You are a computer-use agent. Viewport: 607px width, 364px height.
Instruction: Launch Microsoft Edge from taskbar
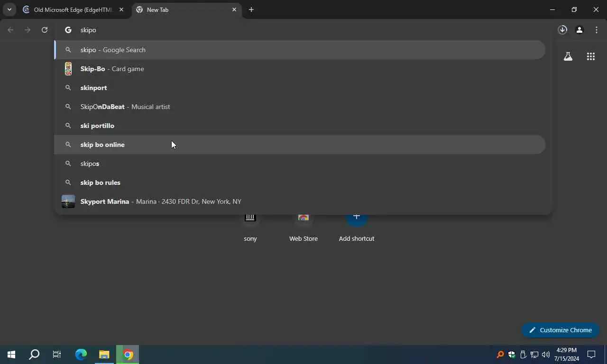[x=81, y=355]
